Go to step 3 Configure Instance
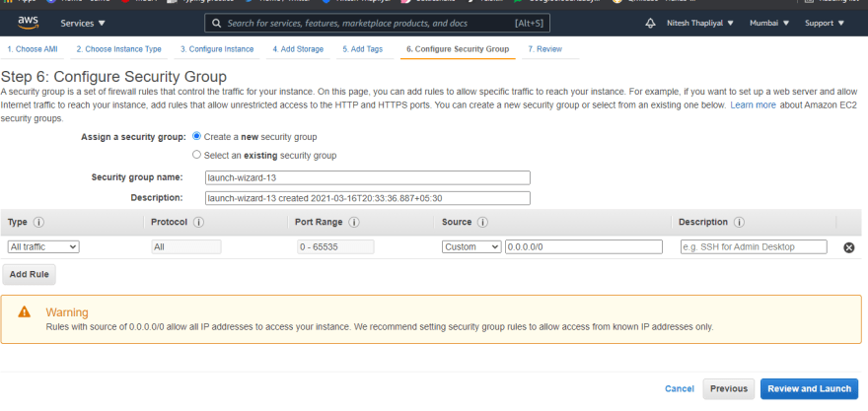 click(x=217, y=49)
